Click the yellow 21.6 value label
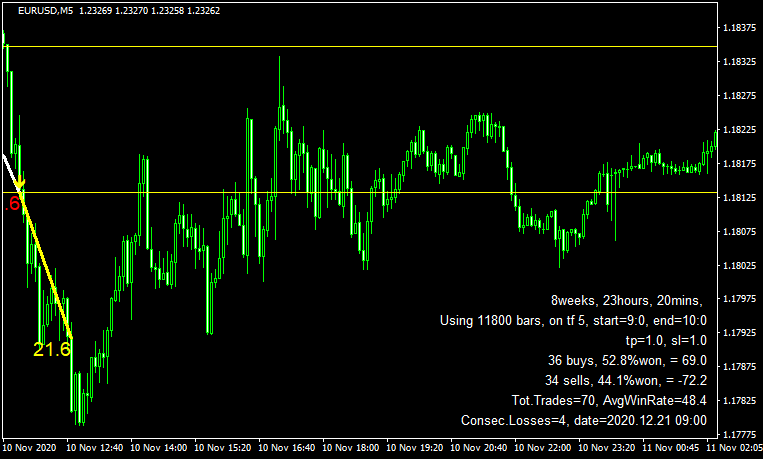Viewport: 763px width, 459px height. [x=51, y=349]
